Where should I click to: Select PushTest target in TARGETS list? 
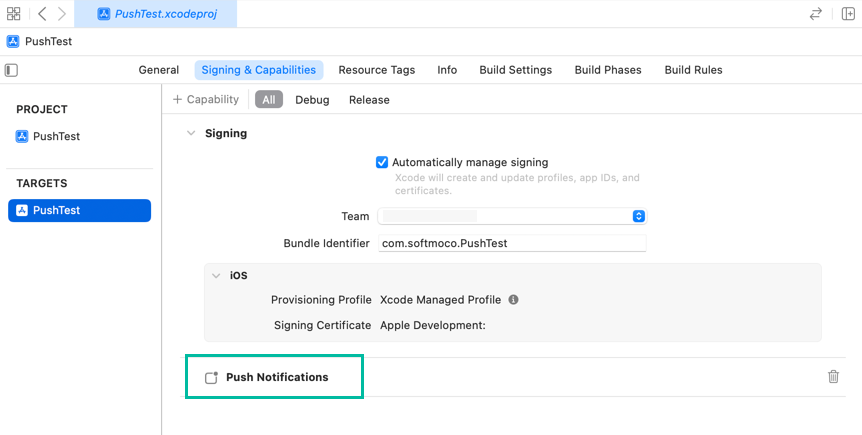click(79, 210)
